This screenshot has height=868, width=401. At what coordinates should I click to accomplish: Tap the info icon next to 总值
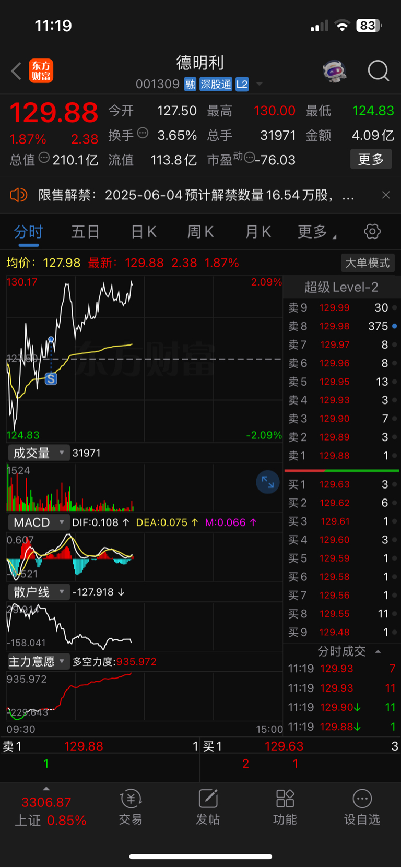(44, 157)
